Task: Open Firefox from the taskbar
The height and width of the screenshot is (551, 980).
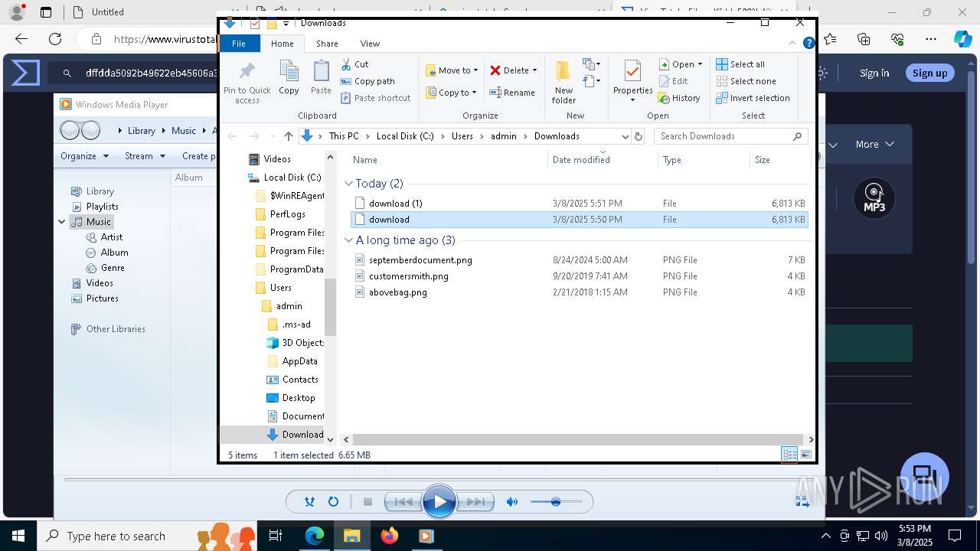Action: pyautogui.click(x=390, y=536)
